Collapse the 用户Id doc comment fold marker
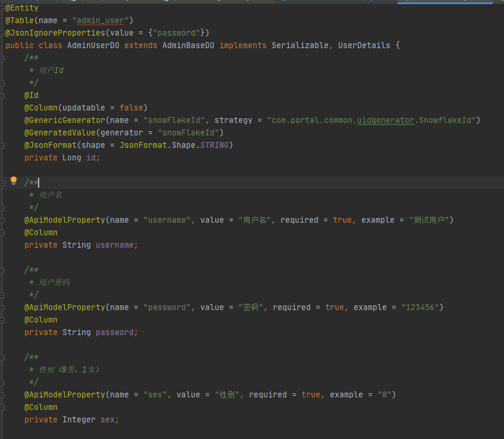 click(x=2, y=58)
